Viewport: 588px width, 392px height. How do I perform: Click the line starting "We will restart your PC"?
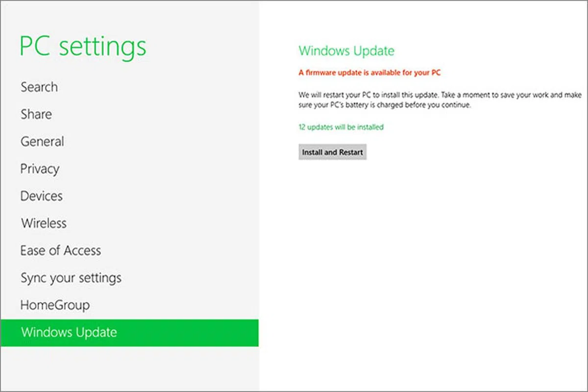tap(437, 95)
